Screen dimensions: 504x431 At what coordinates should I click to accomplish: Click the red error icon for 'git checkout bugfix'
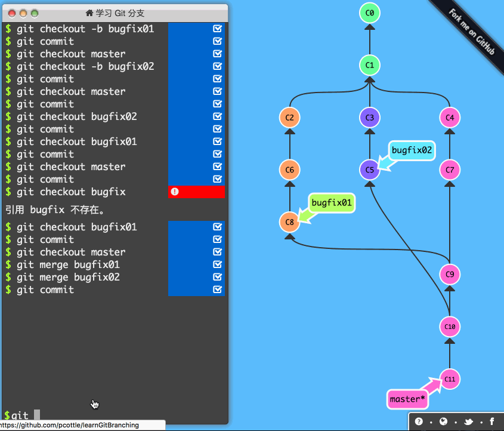click(x=175, y=192)
